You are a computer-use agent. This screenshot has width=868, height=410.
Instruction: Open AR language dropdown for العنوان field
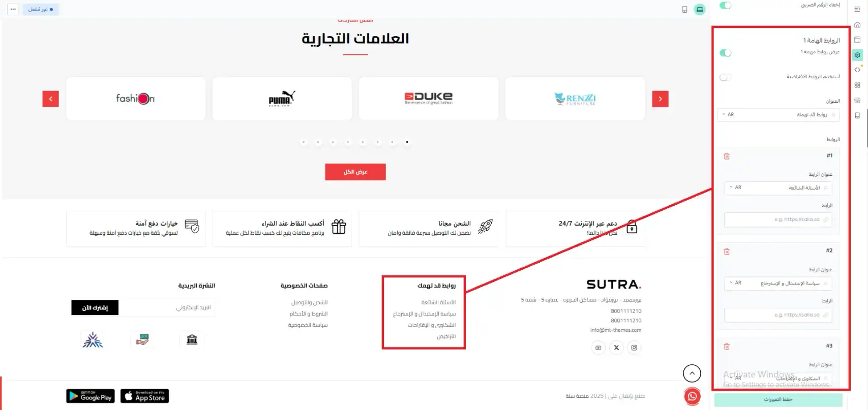[x=728, y=114]
